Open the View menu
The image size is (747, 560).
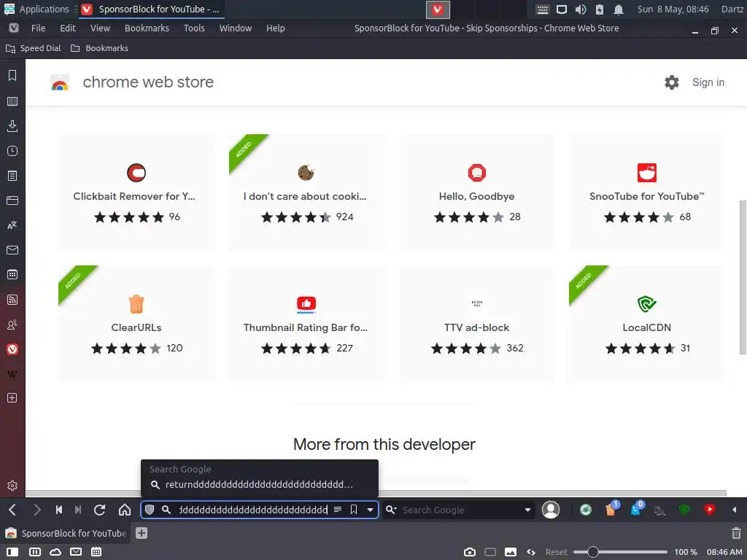(x=100, y=28)
